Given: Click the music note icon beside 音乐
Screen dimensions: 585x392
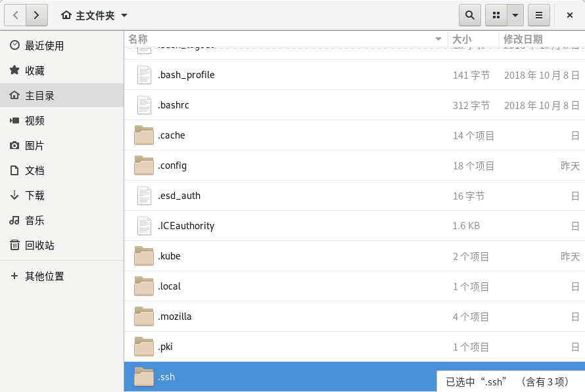Looking at the screenshot, I should click(x=14, y=220).
